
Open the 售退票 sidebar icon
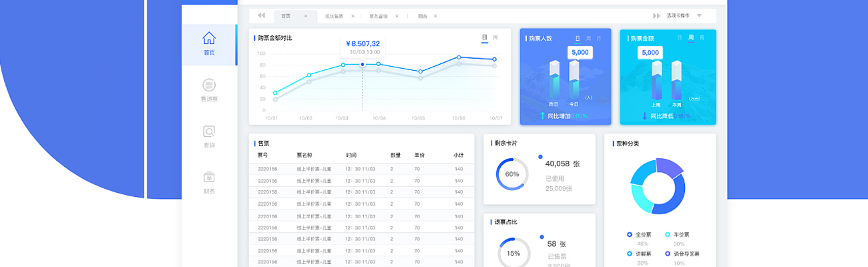pyautogui.click(x=209, y=85)
